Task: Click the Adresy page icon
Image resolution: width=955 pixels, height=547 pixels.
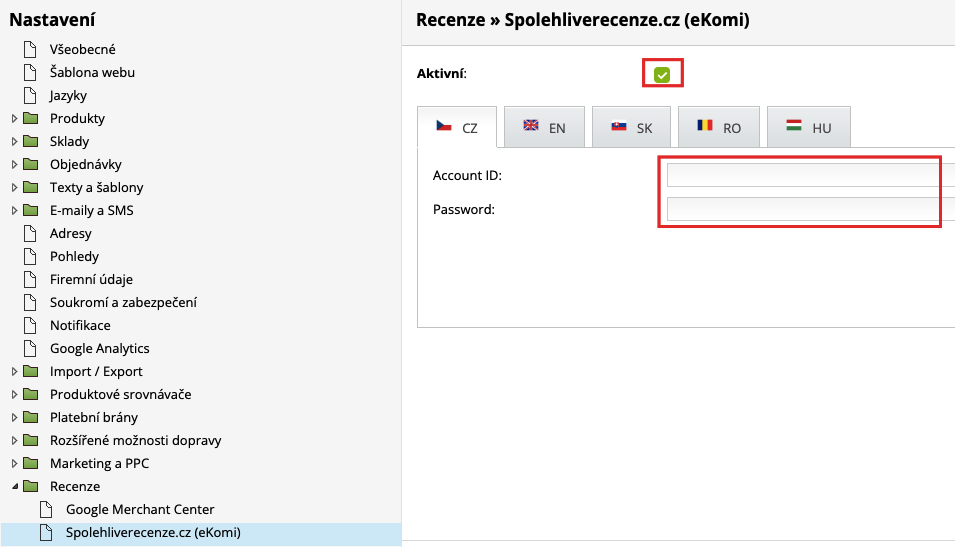Action: click(x=30, y=233)
